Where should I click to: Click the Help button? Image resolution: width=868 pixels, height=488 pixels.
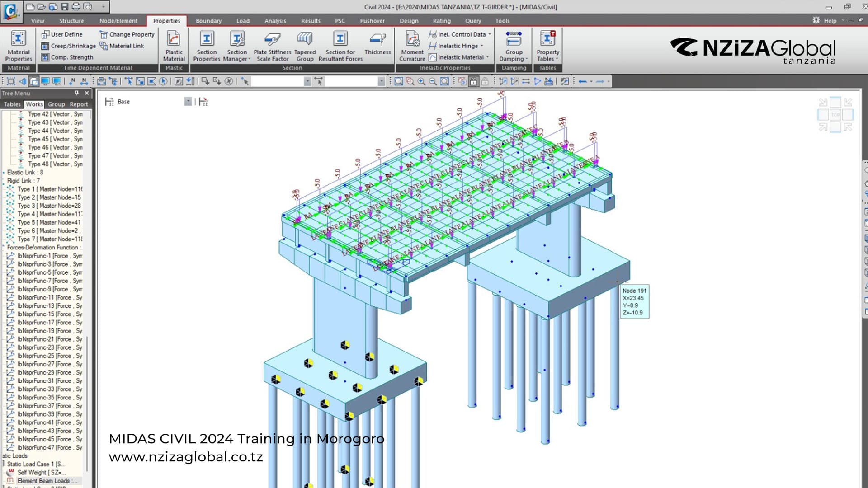tap(830, 20)
